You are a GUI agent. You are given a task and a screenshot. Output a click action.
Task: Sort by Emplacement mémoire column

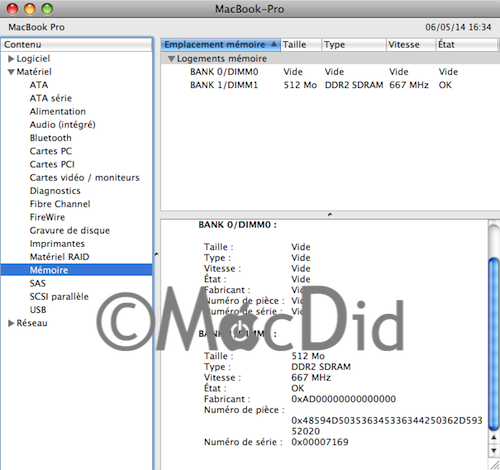pos(220,45)
